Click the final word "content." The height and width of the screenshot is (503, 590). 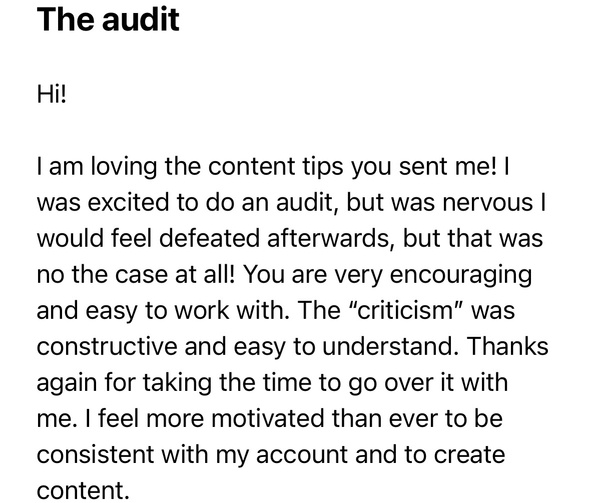click(83, 491)
